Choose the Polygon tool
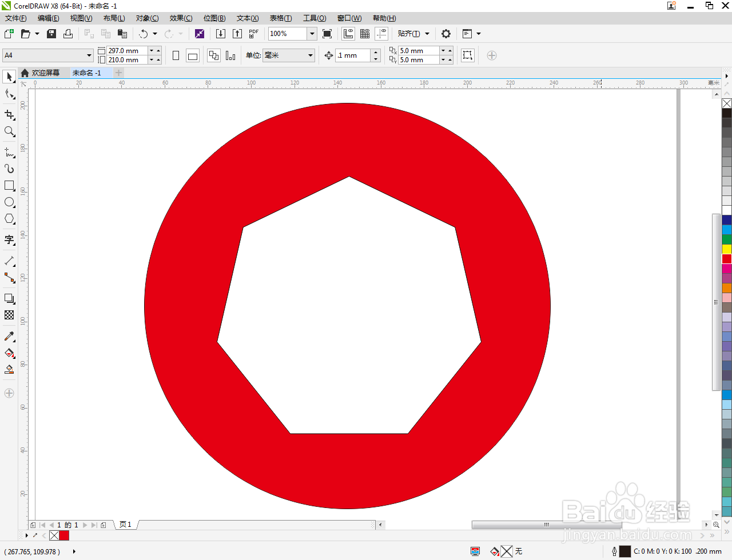 point(9,219)
